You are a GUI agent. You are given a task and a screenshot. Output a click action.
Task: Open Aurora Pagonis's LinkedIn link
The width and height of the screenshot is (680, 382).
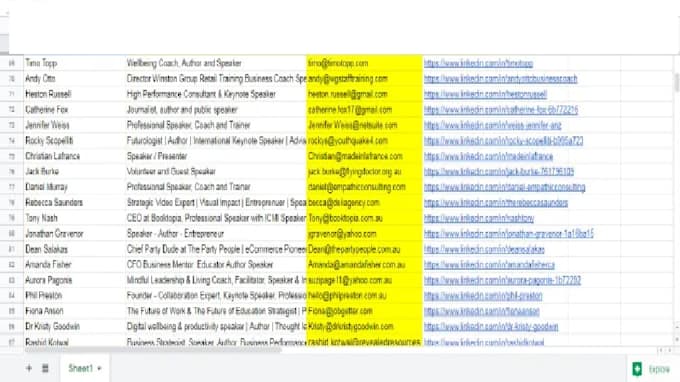[502, 280]
